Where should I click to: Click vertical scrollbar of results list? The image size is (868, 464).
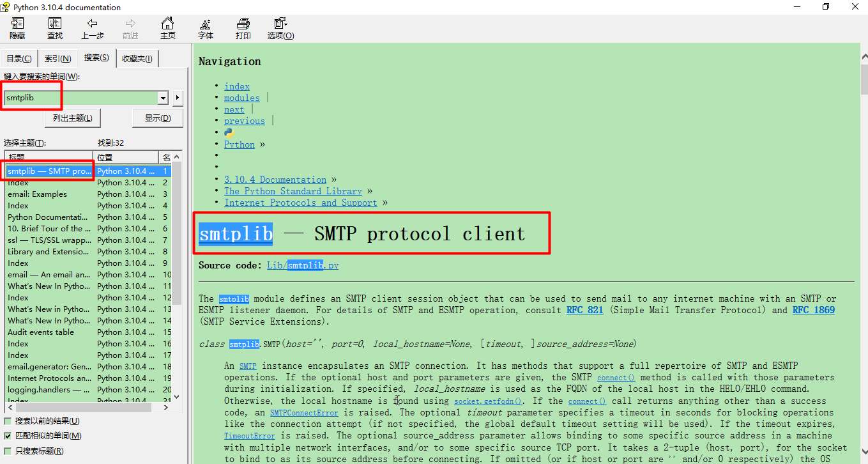coord(177,277)
